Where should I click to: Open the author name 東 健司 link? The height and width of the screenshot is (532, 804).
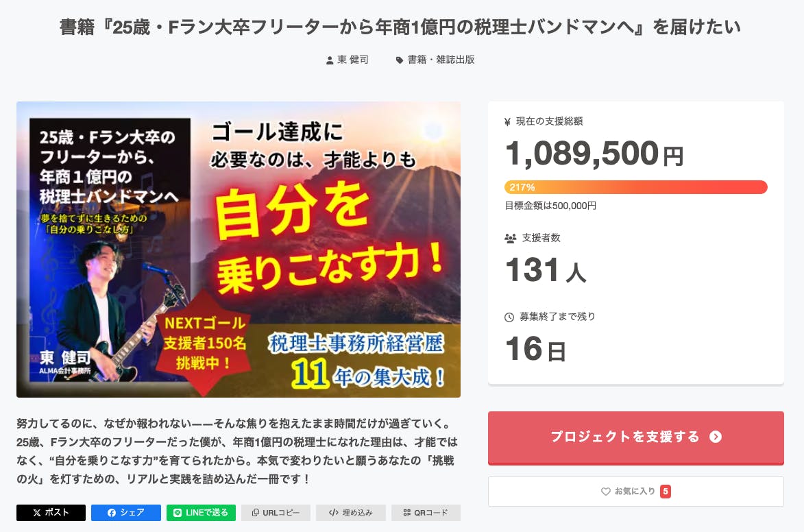pyautogui.click(x=353, y=60)
